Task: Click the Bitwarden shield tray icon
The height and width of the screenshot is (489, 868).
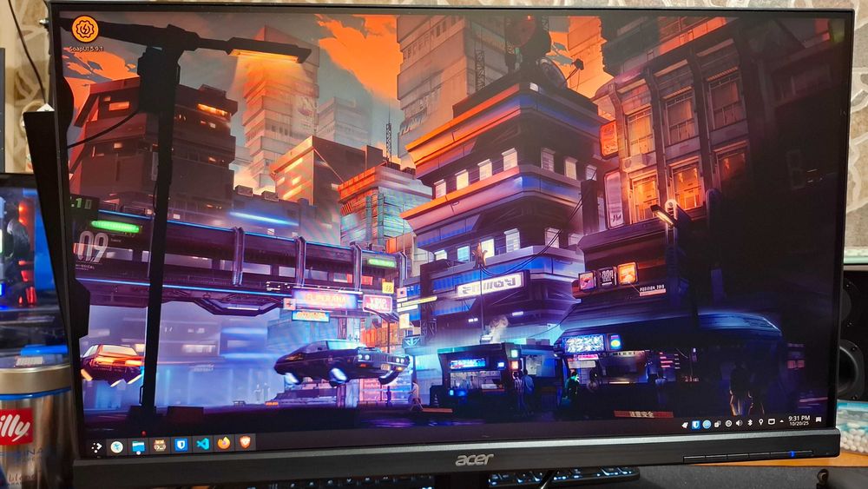Action: coord(696,425)
